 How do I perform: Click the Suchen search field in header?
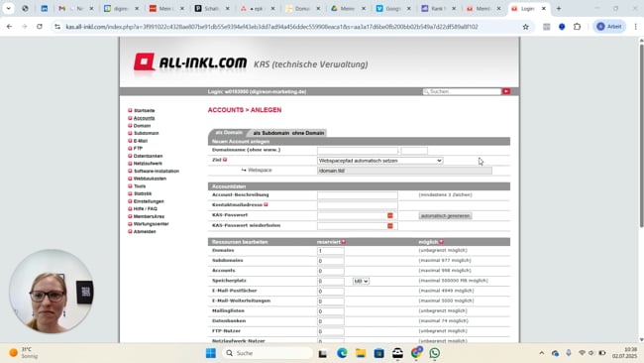(462, 91)
